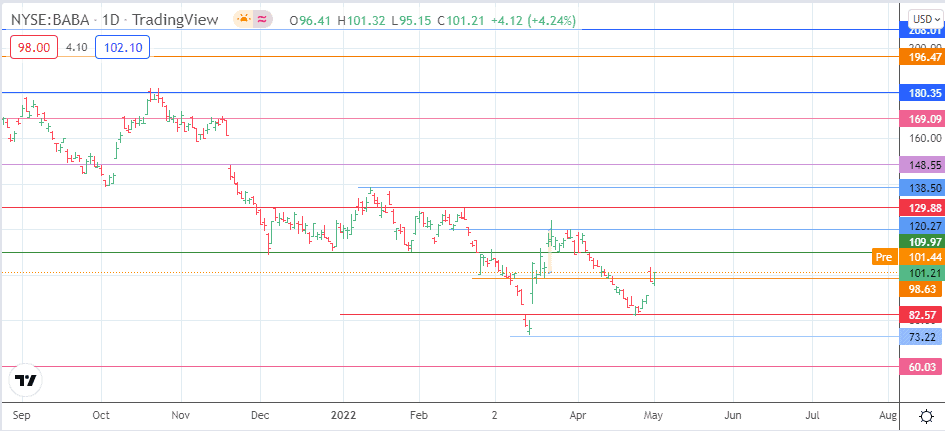
Task: Select the blue 138.50 price label
Action: click(x=921, y=188)
